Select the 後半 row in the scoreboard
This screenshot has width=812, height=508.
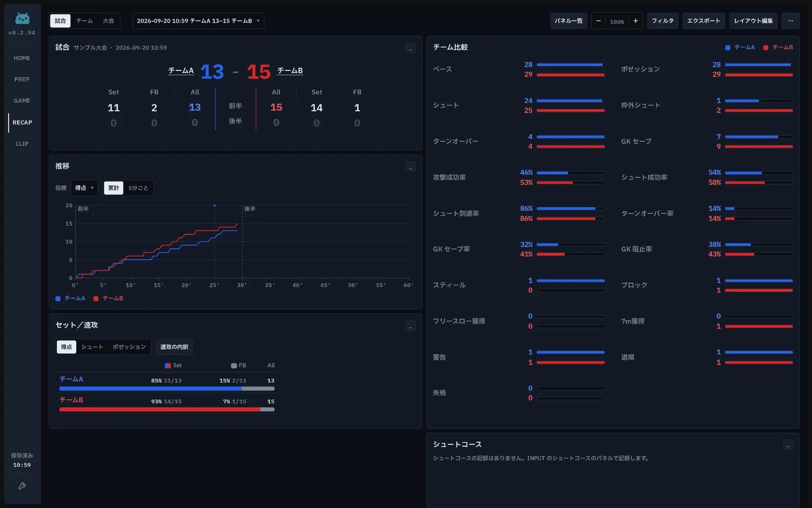click(235, 121)
